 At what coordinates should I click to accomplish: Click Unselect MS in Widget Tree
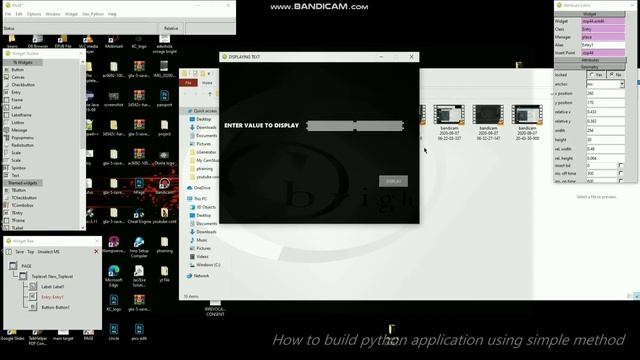click(x=49, y=252)
